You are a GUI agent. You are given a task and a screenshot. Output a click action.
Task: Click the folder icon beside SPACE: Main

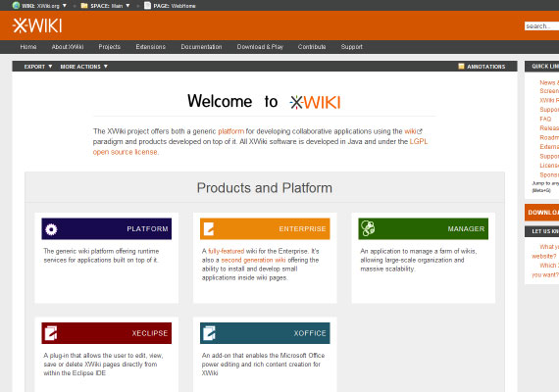[84, 5]
